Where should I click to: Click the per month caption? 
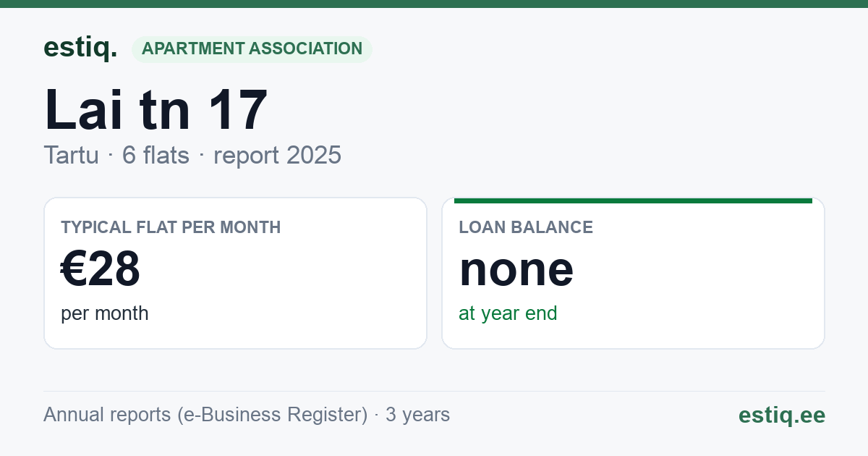point(105,313)
